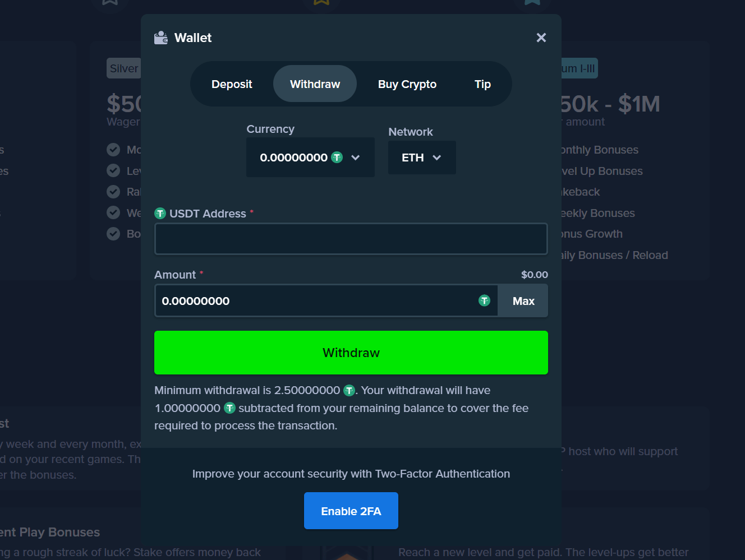Select the Tether icon next to USDT Address label

pyautogui.click(x=160, y=213)
